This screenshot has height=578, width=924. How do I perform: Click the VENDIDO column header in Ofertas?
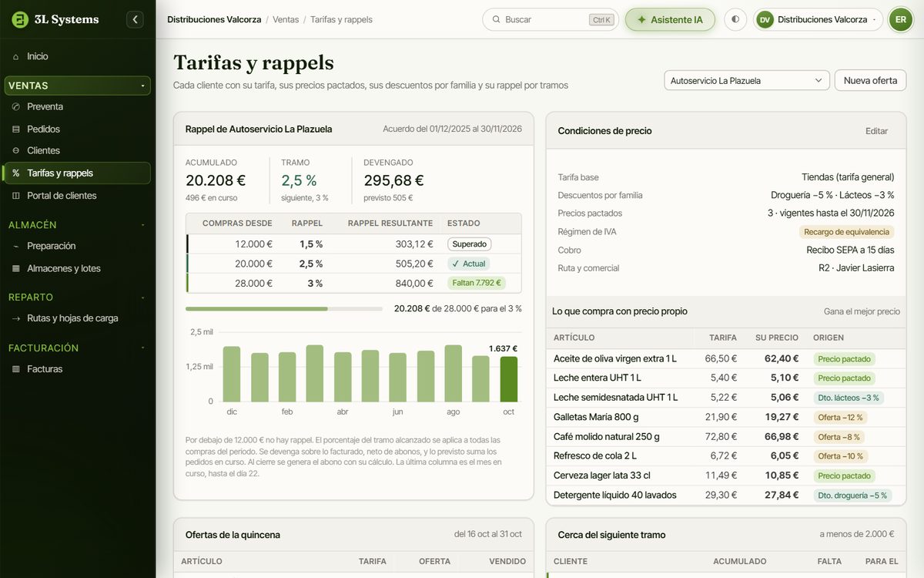tap(507, 562)
